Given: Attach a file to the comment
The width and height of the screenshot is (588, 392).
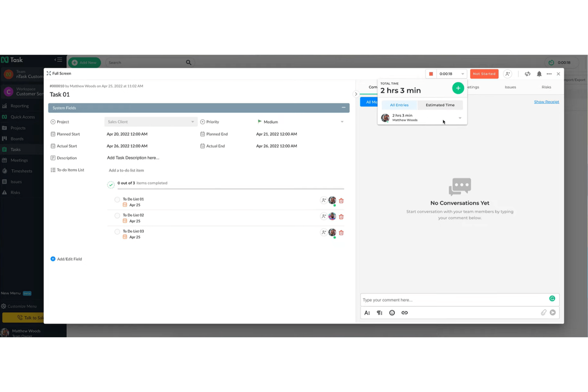Looking at the screenshot, I should pyautogui.click(x=544, y=313).
